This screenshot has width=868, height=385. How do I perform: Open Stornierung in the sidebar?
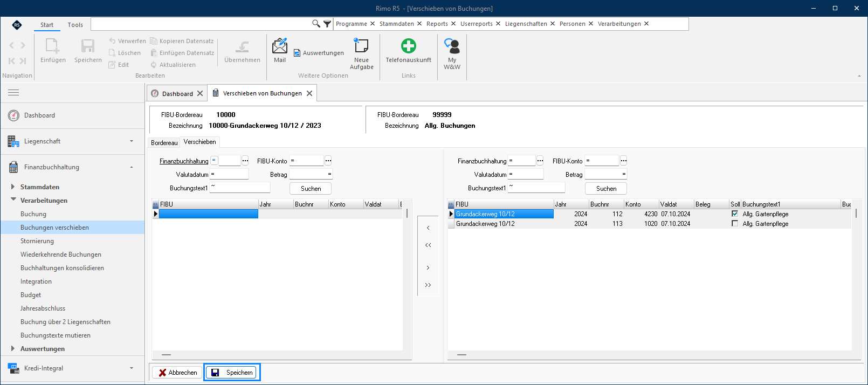[x=37, y=241]
